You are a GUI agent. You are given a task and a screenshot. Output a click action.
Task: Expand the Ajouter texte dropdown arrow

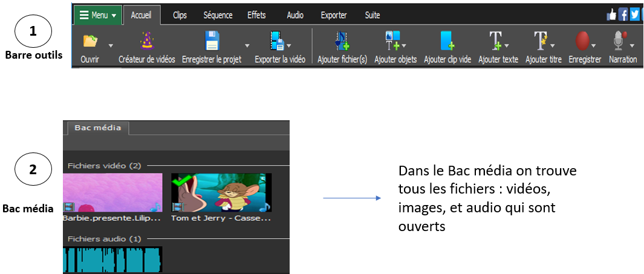click(507, 45)
